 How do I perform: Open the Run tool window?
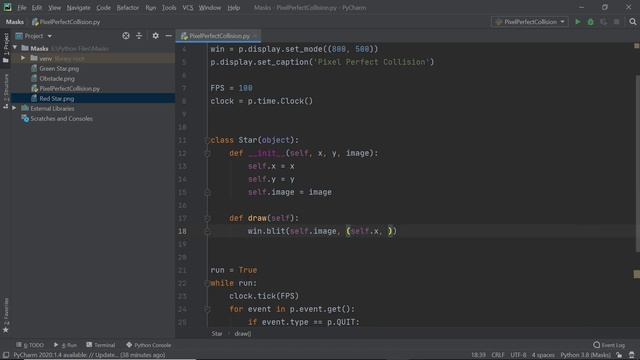(65, 345)
